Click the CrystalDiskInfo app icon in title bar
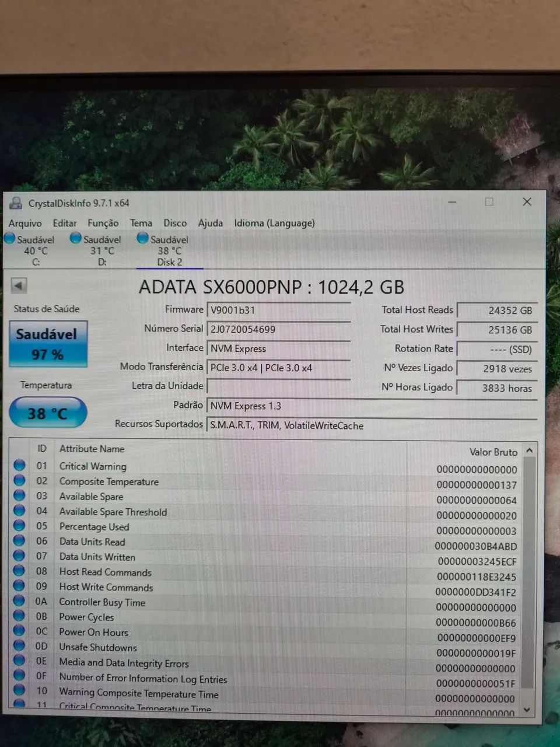Screen dimensions: 560x747 pos(16,203)
